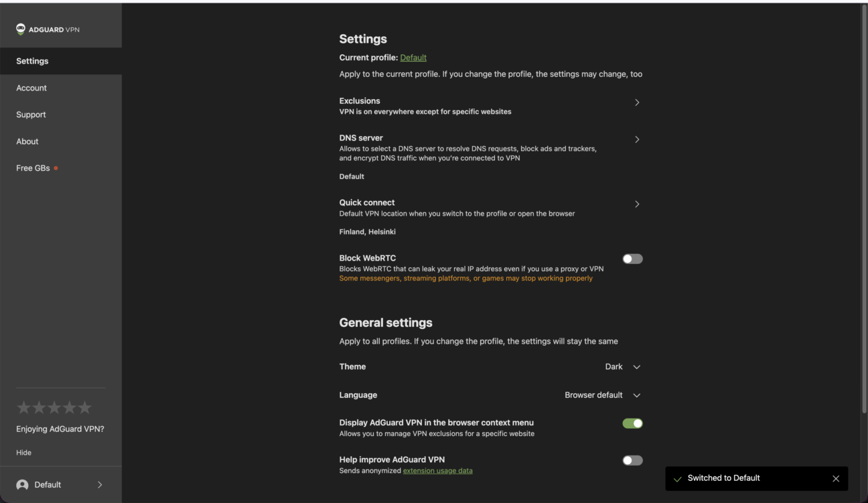The height and width of the screenshot is (503, 868).
Task: Open the Language dropdown showing Browser default
Action: [603, 395]
